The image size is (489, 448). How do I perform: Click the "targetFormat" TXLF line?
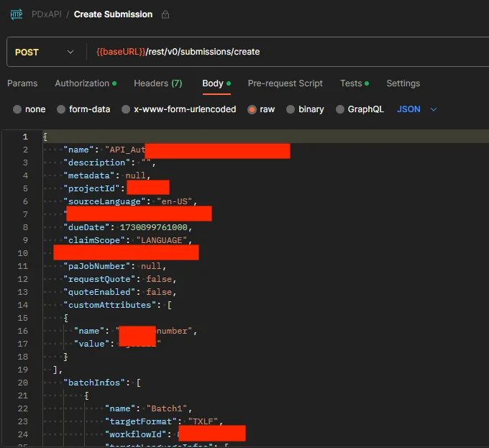click(x=164, y=421)
